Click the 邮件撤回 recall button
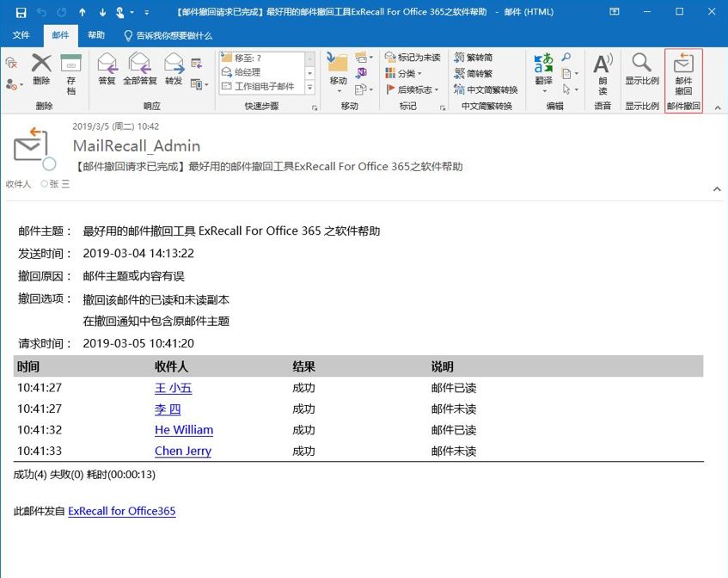The width and height of the screenshot is (728, 578). click(x=683, y=74)
